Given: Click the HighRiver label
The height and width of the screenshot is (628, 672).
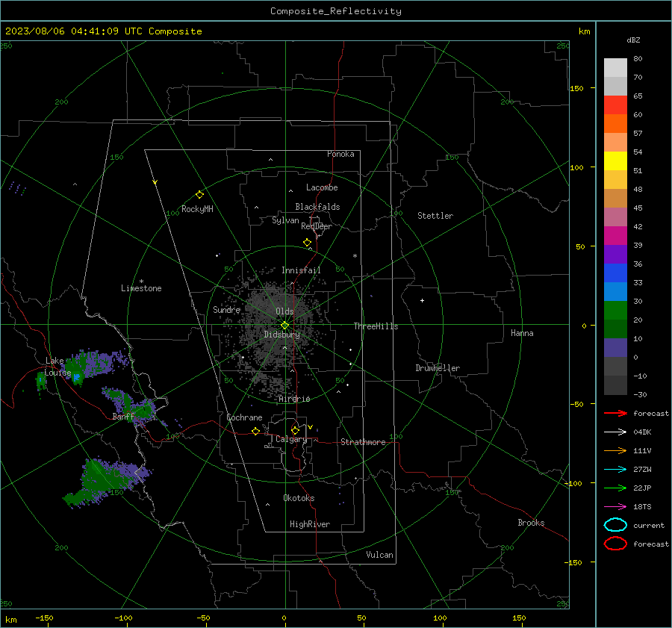Looking at the screenshot, I should [x=310, y=524].
